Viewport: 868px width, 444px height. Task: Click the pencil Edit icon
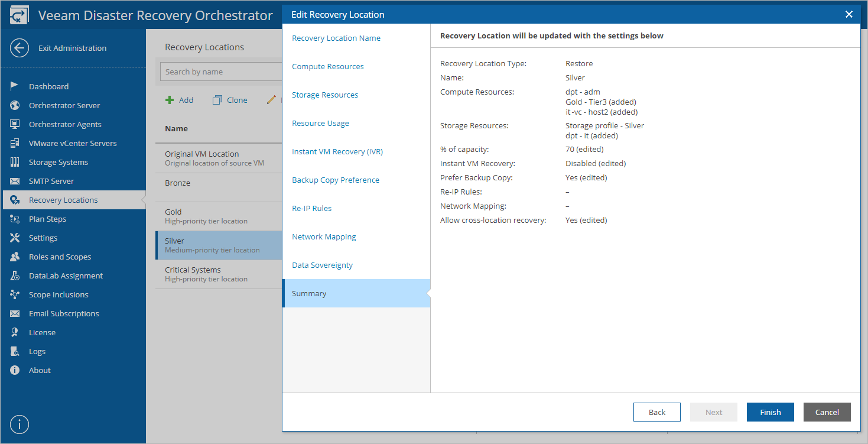[271, 100]
